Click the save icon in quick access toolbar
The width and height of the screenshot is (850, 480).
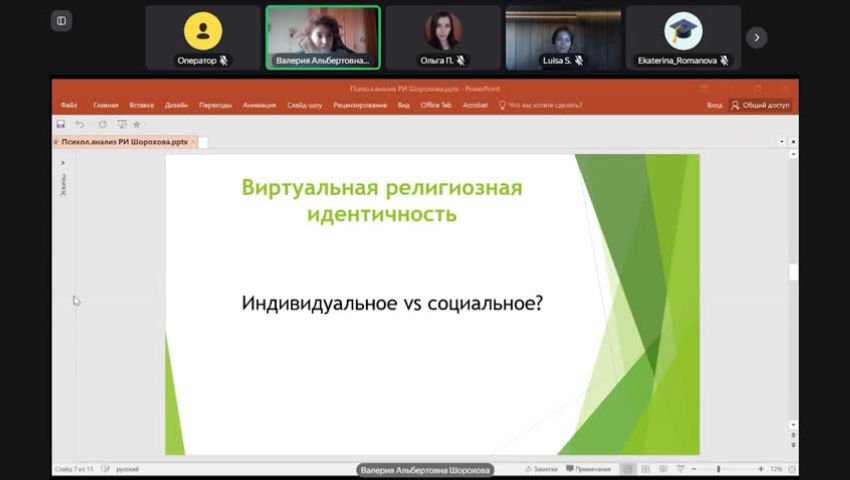click(61, 124)
